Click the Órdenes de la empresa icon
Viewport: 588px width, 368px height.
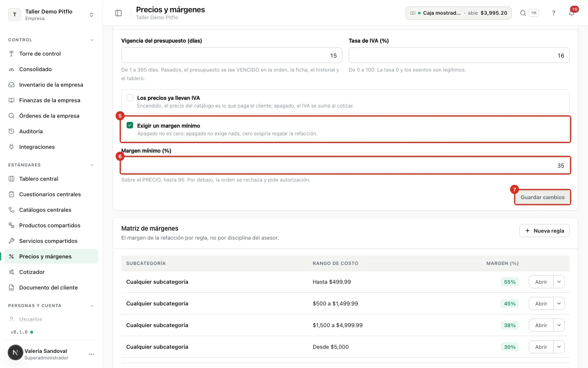11,116
